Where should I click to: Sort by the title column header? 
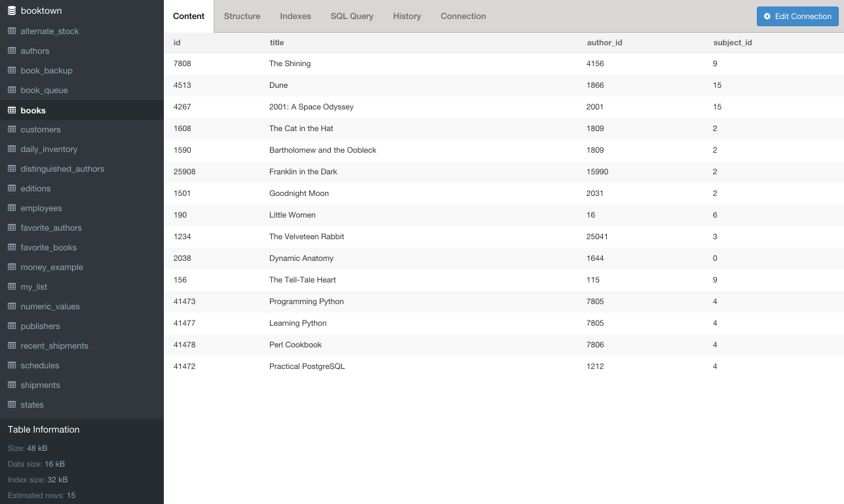point(277,43)
